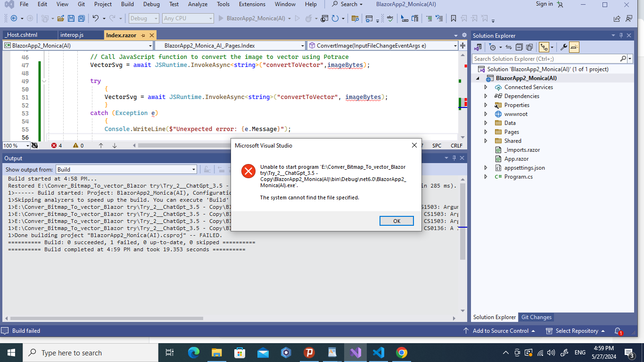Click the folder search icon in the main toolbar
This screenshot has width=644, height=362.
click(x=355, y=18)
